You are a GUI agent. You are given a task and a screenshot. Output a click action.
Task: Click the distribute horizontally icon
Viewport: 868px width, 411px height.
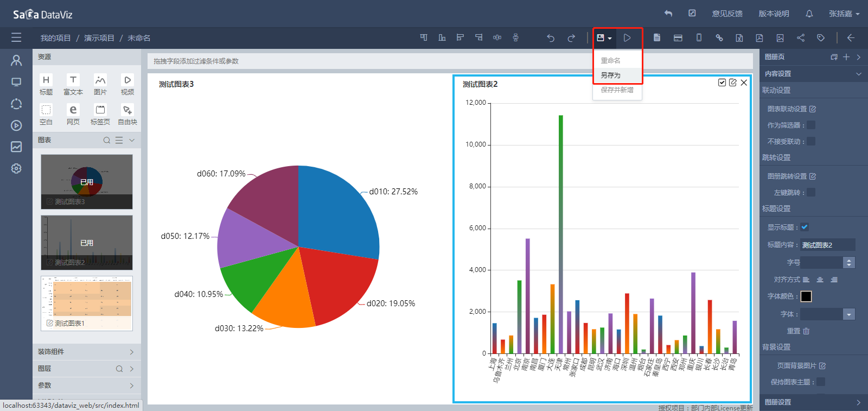coord(497,37)
